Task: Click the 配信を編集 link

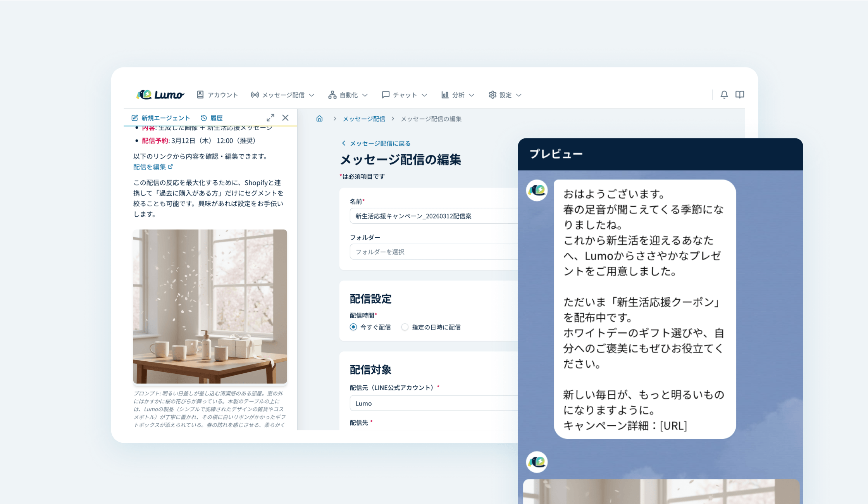Action: coord(150,167)
